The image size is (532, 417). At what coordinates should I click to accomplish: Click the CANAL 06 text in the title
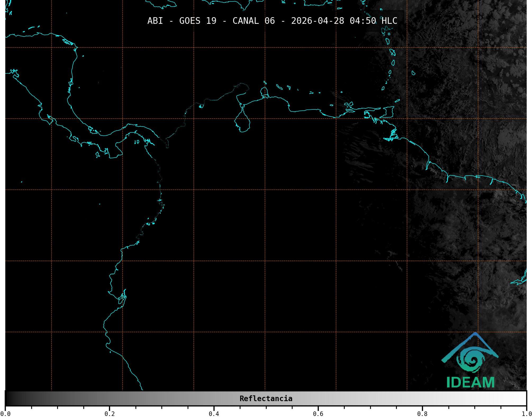pos(253,21)
